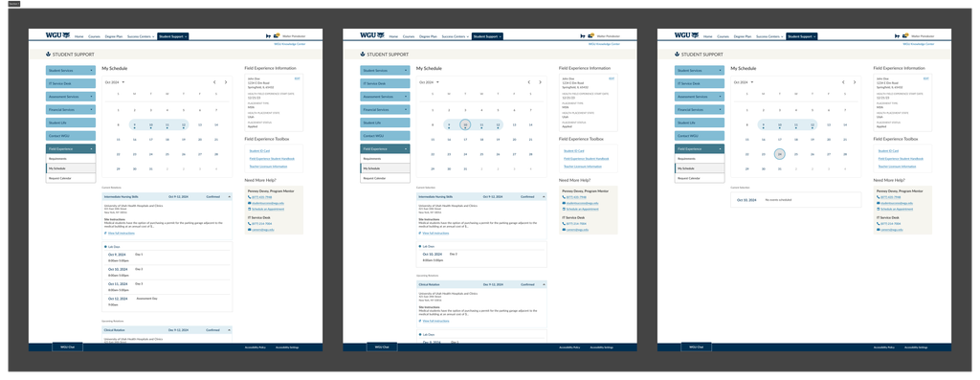The width and height of the screenshot is (980, 380).
Task: Expand the Financial Services sidebar menu in middle mockup
Action: (x=385, y=109)
